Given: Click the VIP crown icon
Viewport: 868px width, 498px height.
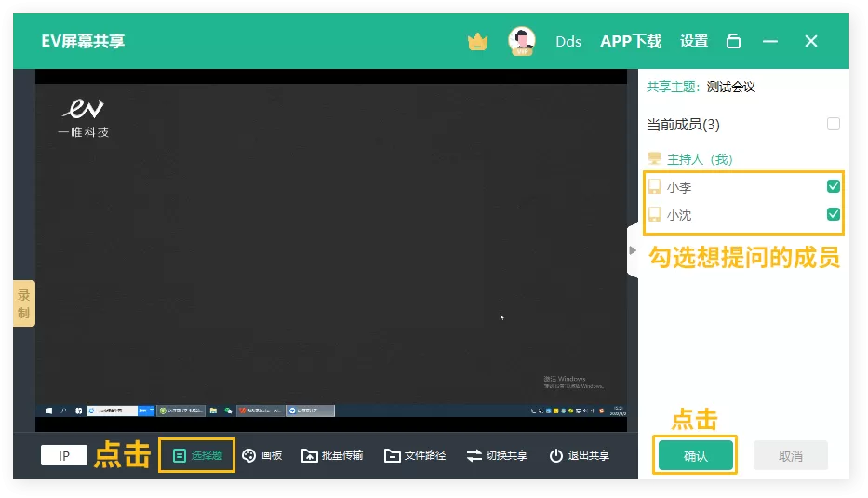Looking at the screenshot, I should (x=477, y=42).
